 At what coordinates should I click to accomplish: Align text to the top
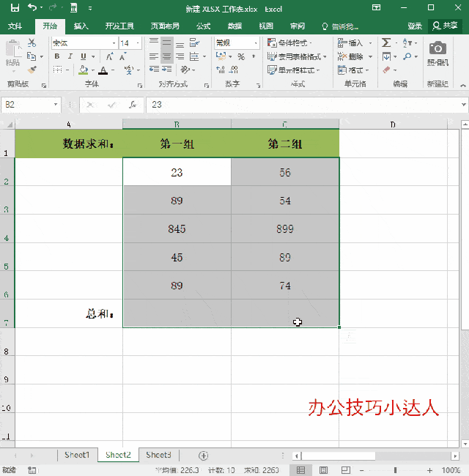[x=154, y=42]
